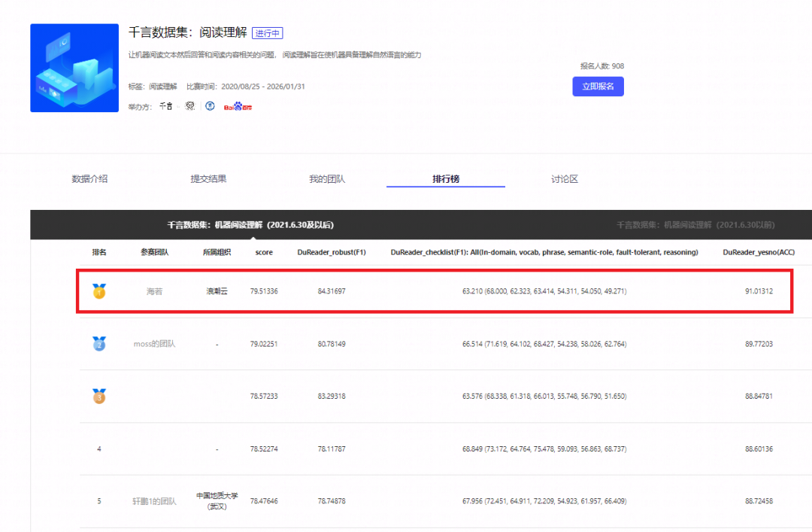Click rank number 5
Screen dimensions: 812x532
pos(99,501)
